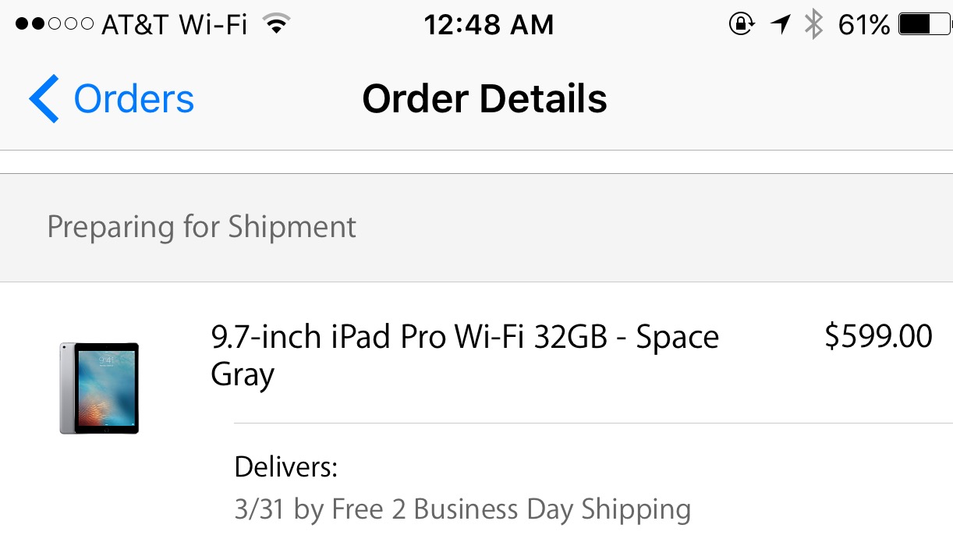
Task: Tap the Bluetooth status icon
Action: pos(813,25)
